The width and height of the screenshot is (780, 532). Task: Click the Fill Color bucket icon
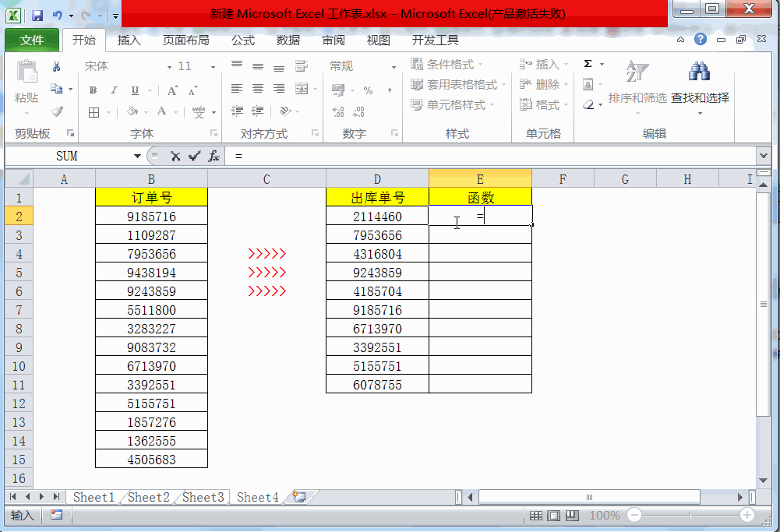[132, 111]
